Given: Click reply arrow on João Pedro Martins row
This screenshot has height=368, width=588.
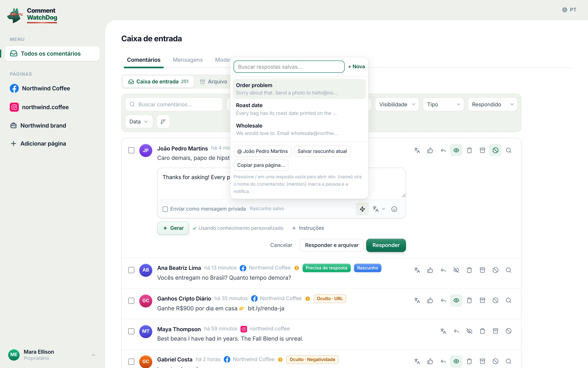Looking at the screenshot, I should click(x=443, y=150).
